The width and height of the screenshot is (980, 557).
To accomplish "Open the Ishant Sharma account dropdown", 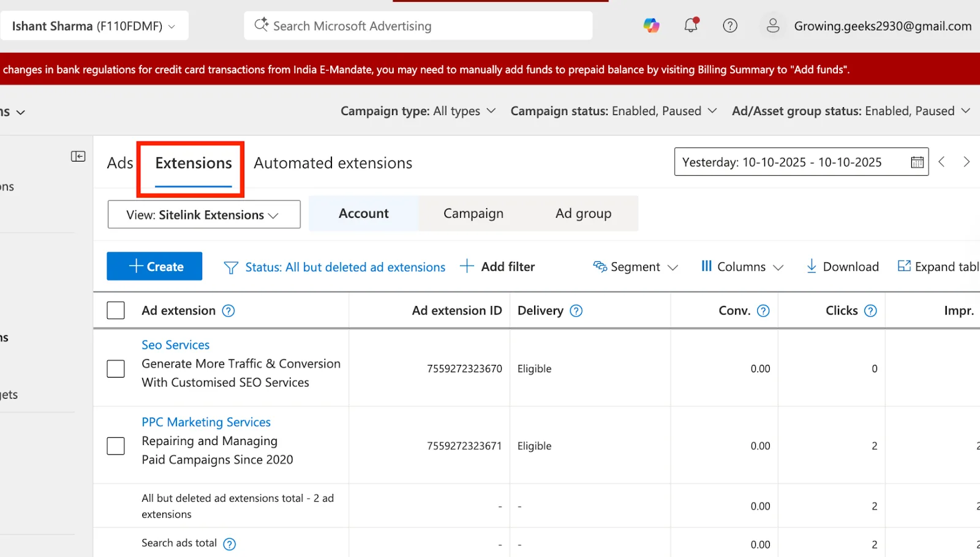I will [94, 26].
